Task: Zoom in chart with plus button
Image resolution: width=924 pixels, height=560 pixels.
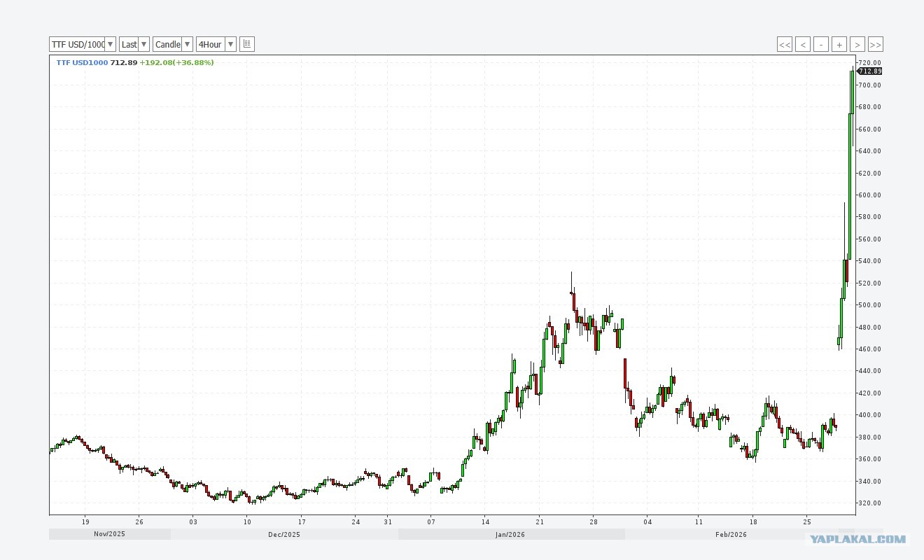Action: [x=839, y=45]
